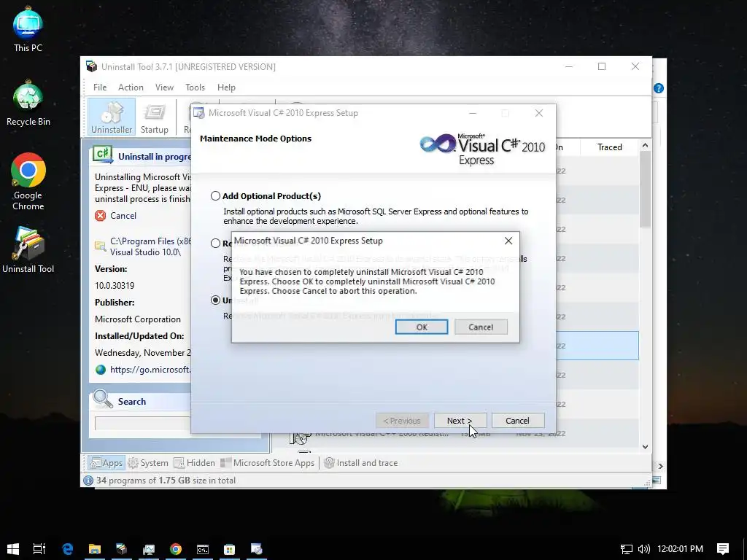Open Help menu in Uninstall Tool
747x560 pixels.
click(x=226, y=87)
